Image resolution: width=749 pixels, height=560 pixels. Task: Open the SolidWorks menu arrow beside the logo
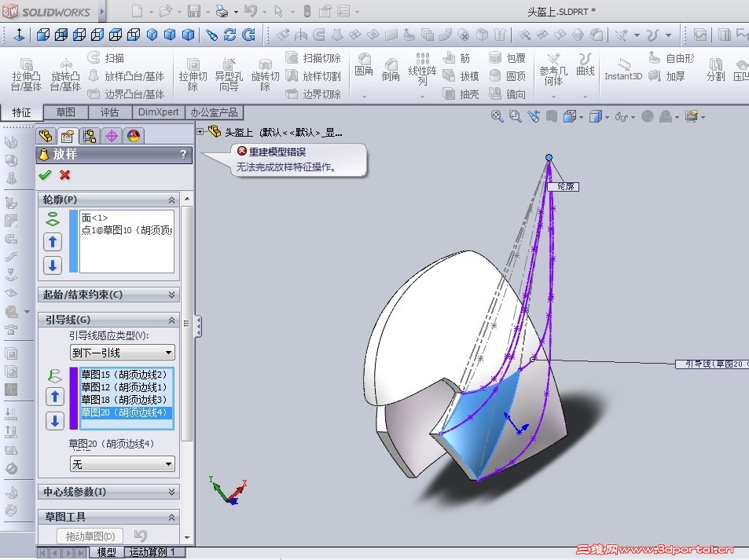pyautogui.click(x=101, y=12)
